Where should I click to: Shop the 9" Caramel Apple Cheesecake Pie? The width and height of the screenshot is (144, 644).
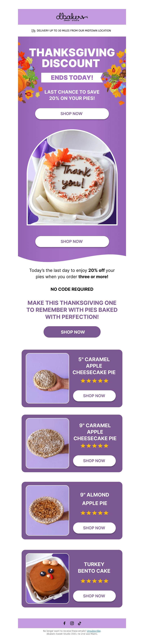94,461
